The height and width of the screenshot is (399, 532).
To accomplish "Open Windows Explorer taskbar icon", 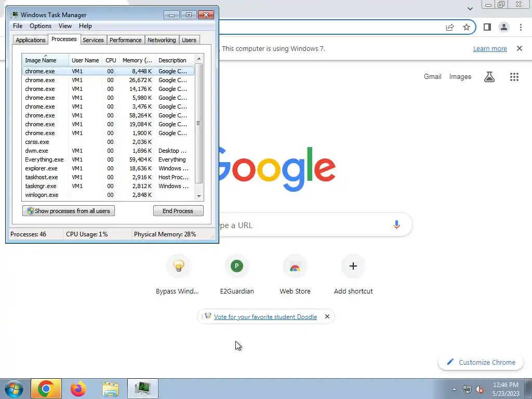I will [x=111, y=389].
